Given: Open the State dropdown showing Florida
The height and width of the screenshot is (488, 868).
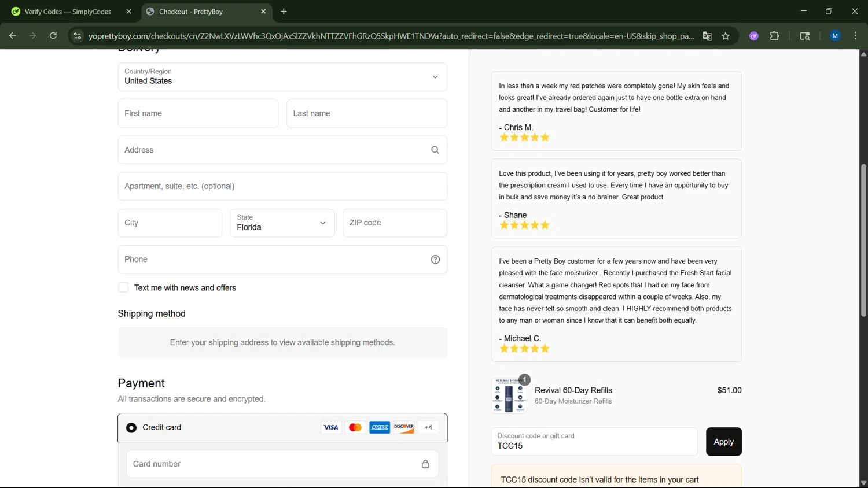Looking at the screenshot, I should tap(282, 223).
